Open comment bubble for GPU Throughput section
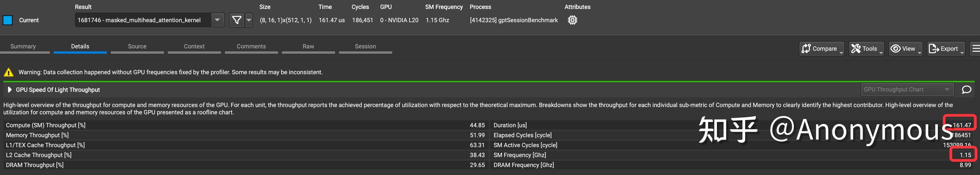Viewport: 980px width, 175px height. 966,90
